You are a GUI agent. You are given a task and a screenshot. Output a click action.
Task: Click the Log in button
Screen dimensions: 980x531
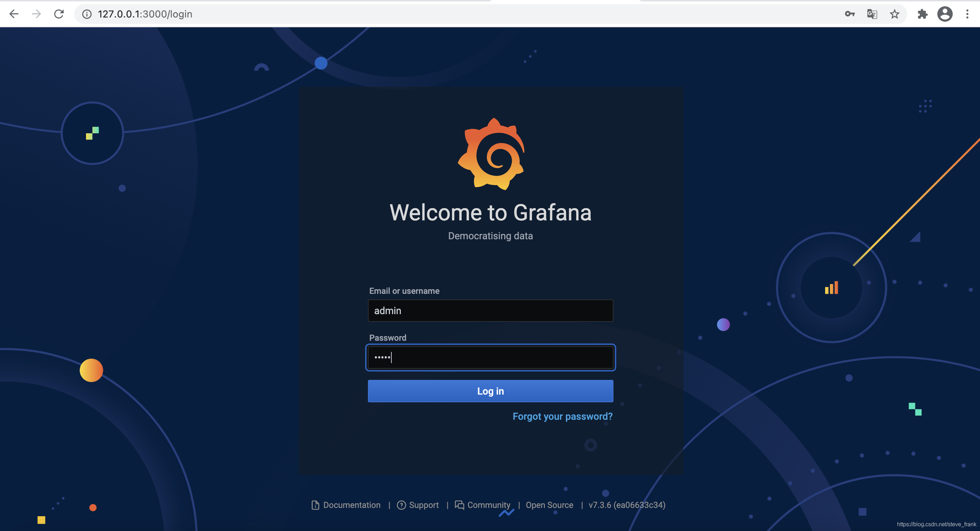pos(490,391)
